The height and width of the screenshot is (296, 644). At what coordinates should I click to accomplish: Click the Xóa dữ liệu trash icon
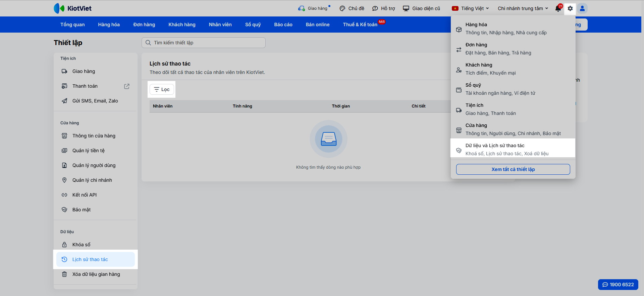pyautogui.click(x=64, y=274)
